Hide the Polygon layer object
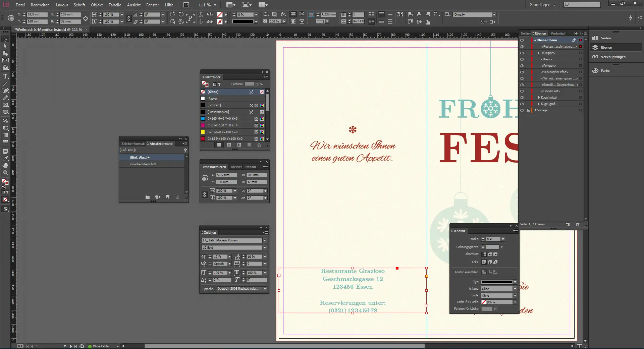 pos(522,66)
